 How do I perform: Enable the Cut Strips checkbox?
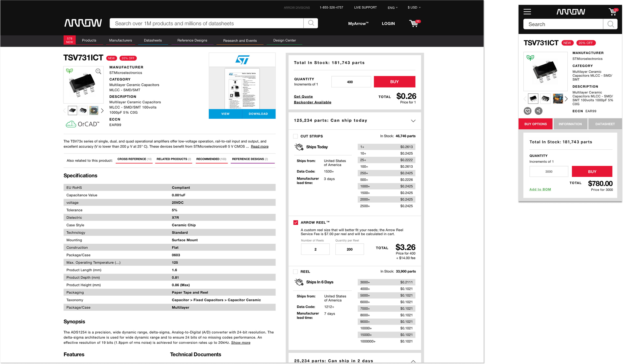[295, 136]
